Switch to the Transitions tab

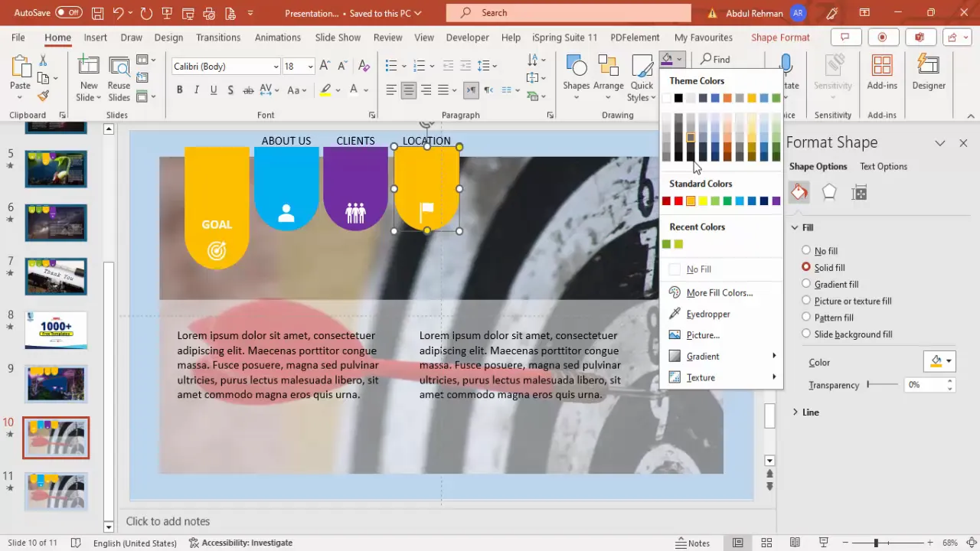(217, 37)
